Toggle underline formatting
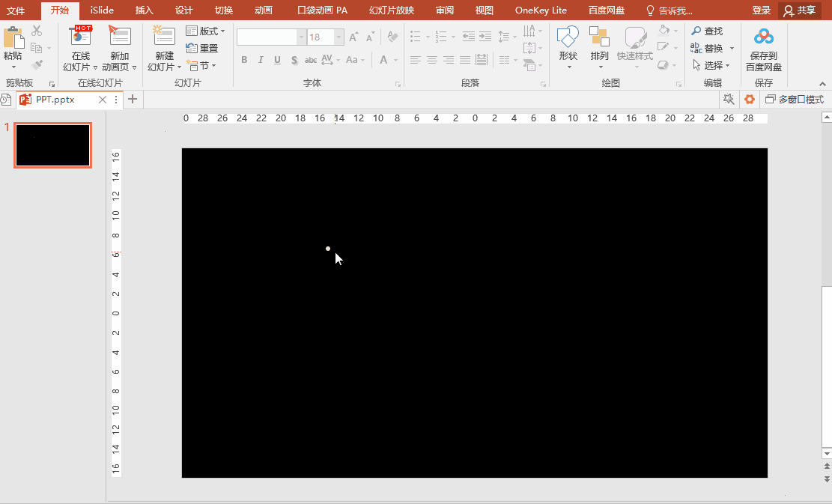Image resolution: width=832 pixels, height=504 pixels. tap(277, 60)
